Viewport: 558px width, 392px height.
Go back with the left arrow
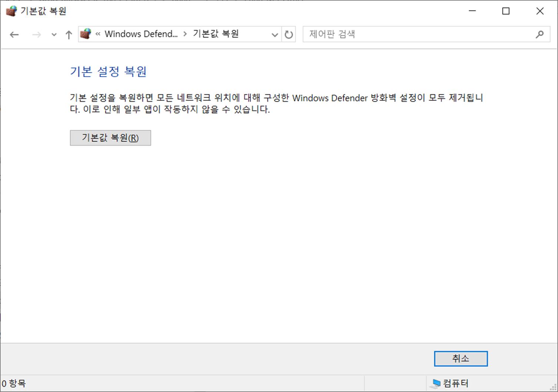pyautogui.click(x=14, y=34)
